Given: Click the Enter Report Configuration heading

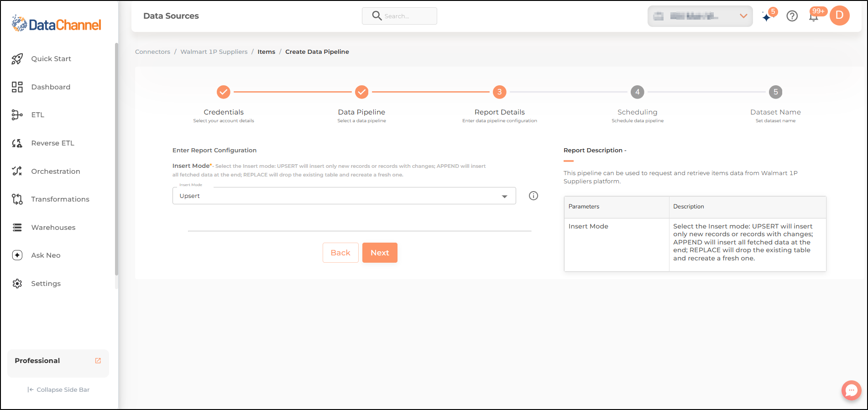Looking at the screenshot, I should click(214, 151).
